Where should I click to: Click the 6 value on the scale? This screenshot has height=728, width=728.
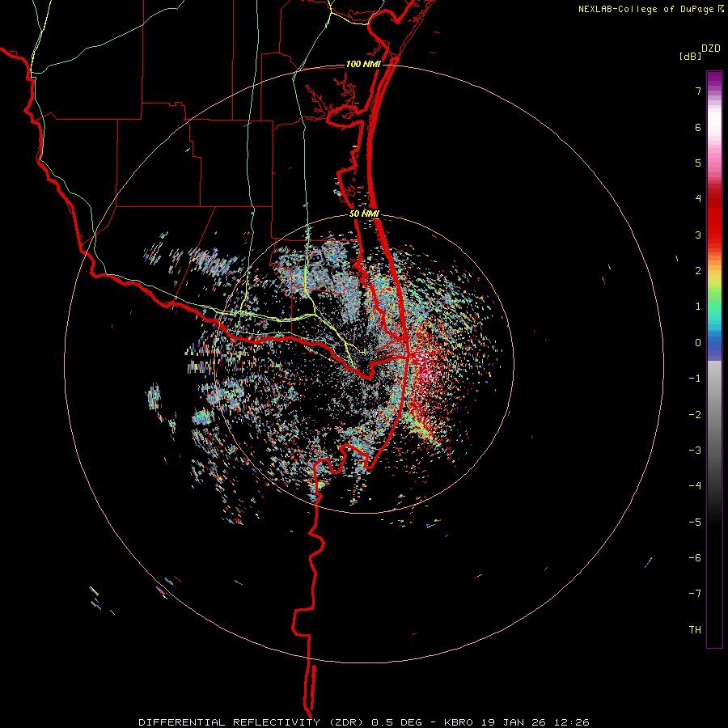[x=698, y=127]
